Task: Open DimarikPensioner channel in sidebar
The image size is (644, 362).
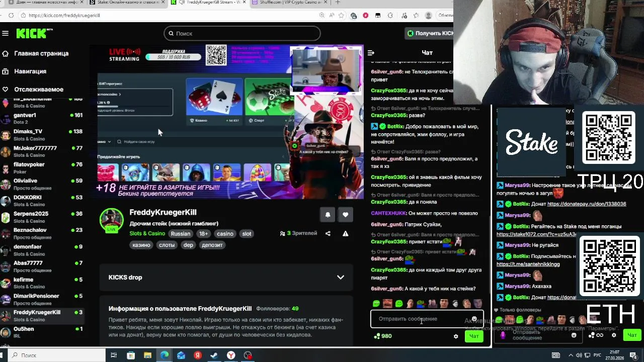Action: (x=42, y=299)
